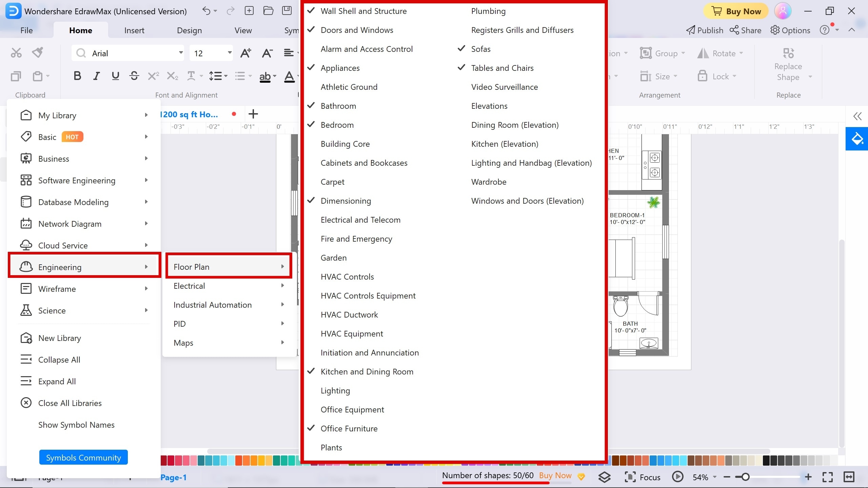This screenshot has width=868, height=488.
Task: Click the Undo arrow icon
Action: point(206,11)
